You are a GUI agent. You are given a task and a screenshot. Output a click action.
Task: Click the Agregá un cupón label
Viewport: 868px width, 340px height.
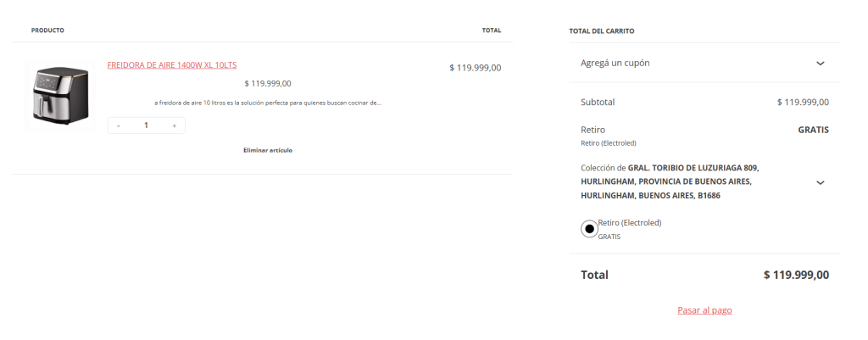pyautogui.click(x=615, y=63)
